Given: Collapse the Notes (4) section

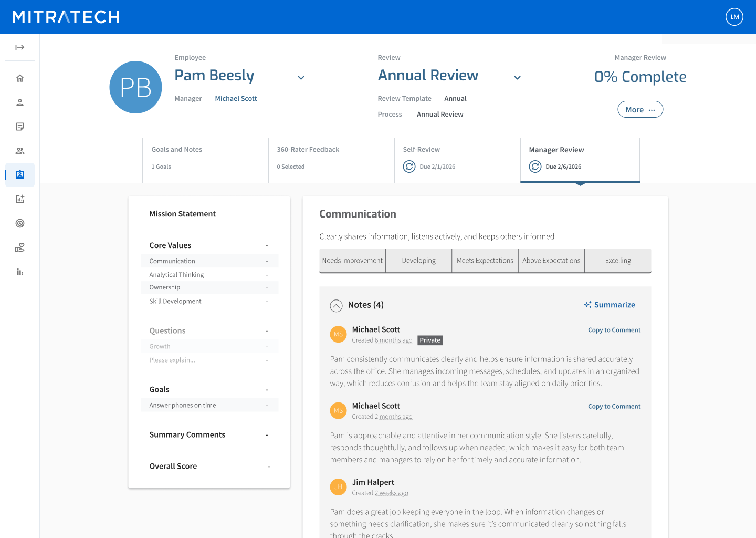Looking at the screenshot, I should tap(336, 305).
